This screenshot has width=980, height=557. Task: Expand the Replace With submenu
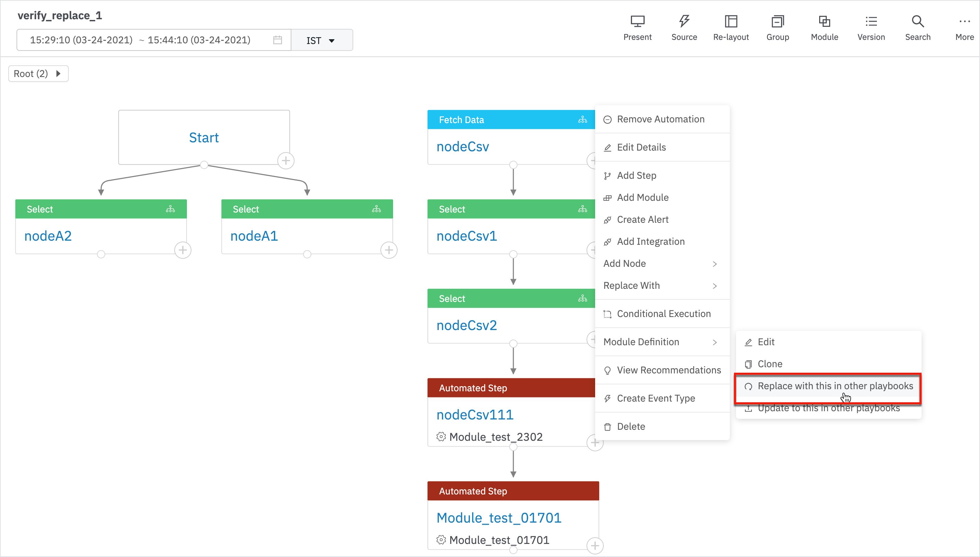point(662,286)
